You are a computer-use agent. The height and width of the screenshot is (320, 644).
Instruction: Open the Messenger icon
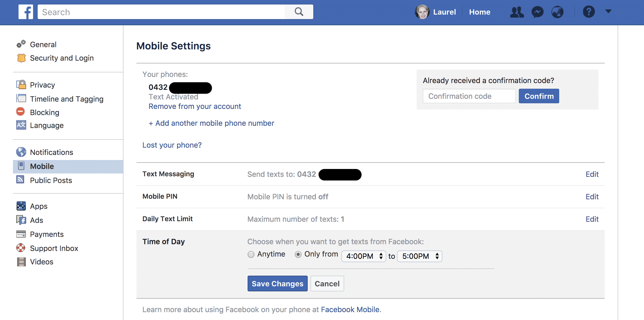(538, 12)
